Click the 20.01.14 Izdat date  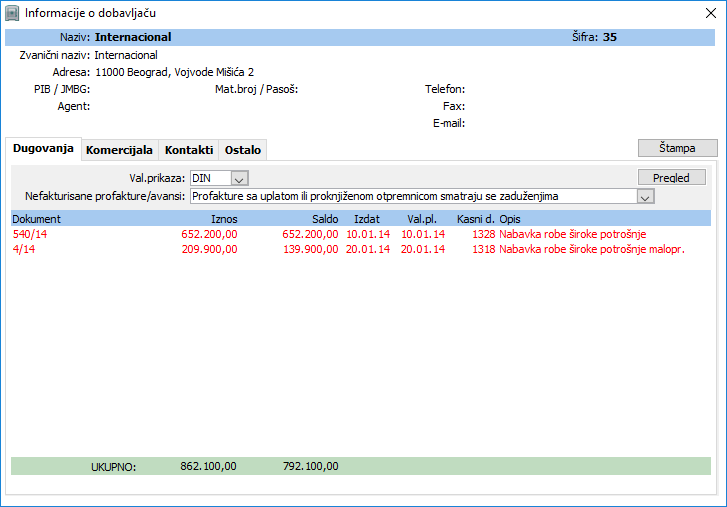click(x=368, y=249)
